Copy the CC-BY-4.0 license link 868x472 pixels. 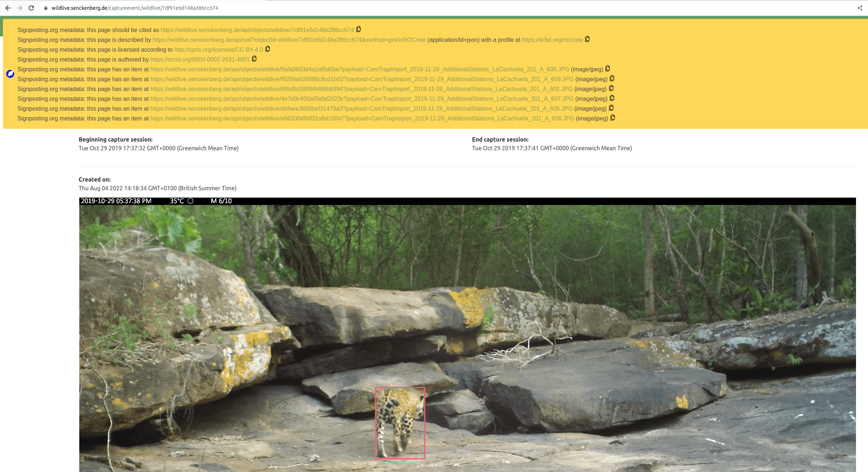(x=268, y=49)
